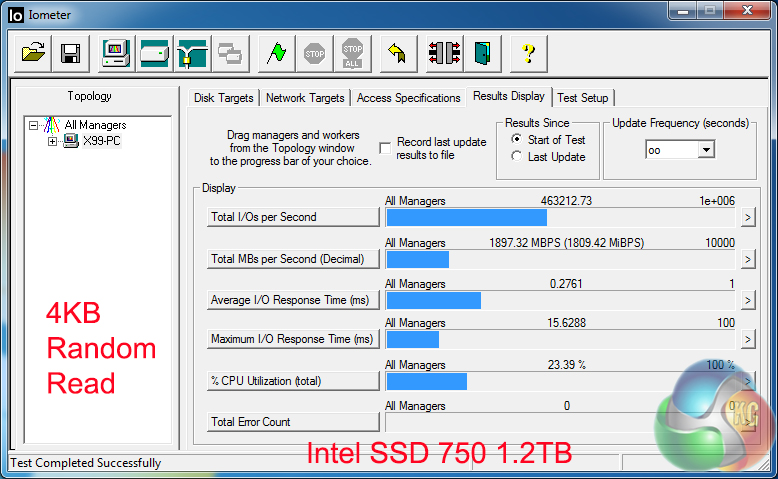Open options arrow for Total MBs row
778x479 pixels.
tap(748, 259)
